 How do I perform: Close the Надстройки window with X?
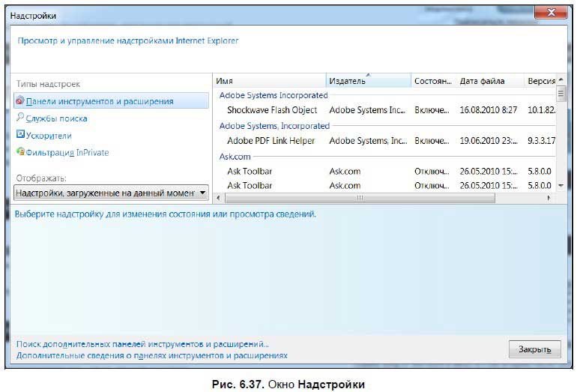coord(550,14)
